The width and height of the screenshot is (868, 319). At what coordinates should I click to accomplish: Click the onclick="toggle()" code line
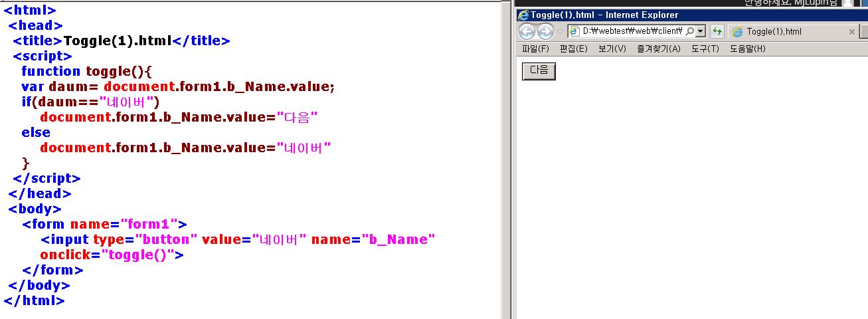(111, 255)
